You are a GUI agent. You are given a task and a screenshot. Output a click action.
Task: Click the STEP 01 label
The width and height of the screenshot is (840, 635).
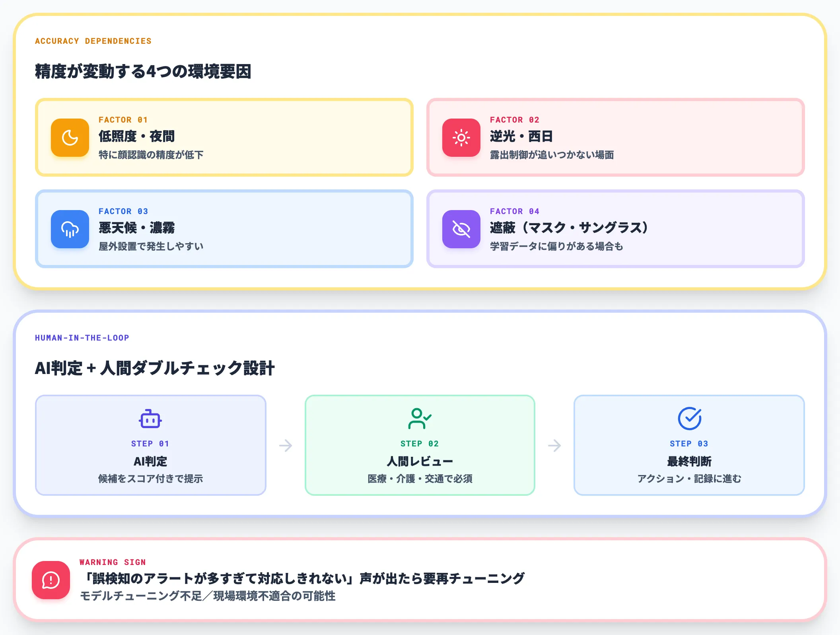pos(150,444)
